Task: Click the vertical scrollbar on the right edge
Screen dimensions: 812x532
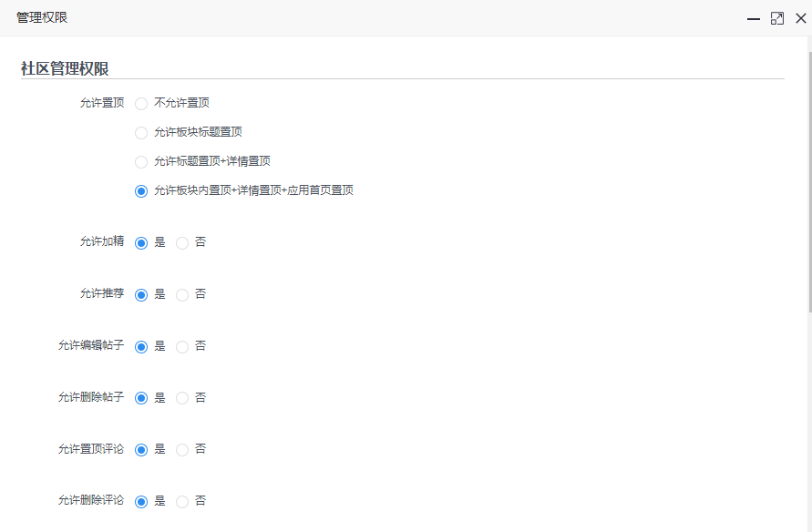Action: coord(807,182)
